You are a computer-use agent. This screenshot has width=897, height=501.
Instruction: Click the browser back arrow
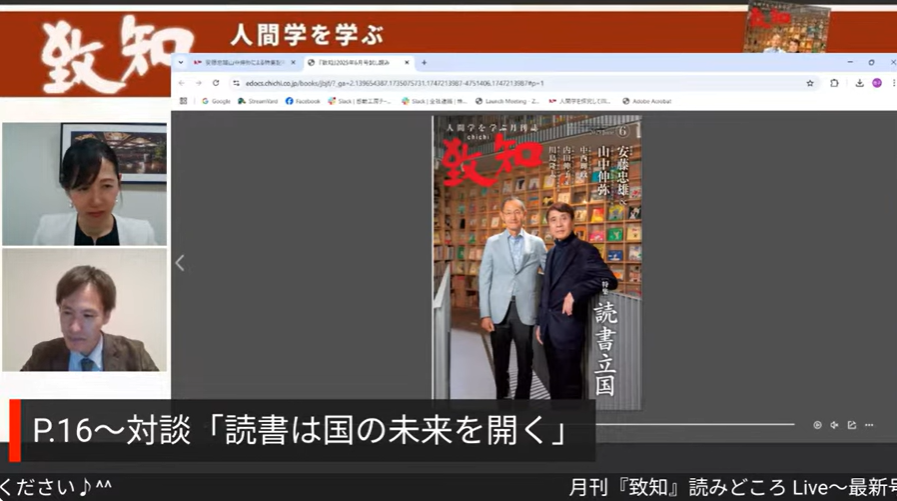click(182, 83)
